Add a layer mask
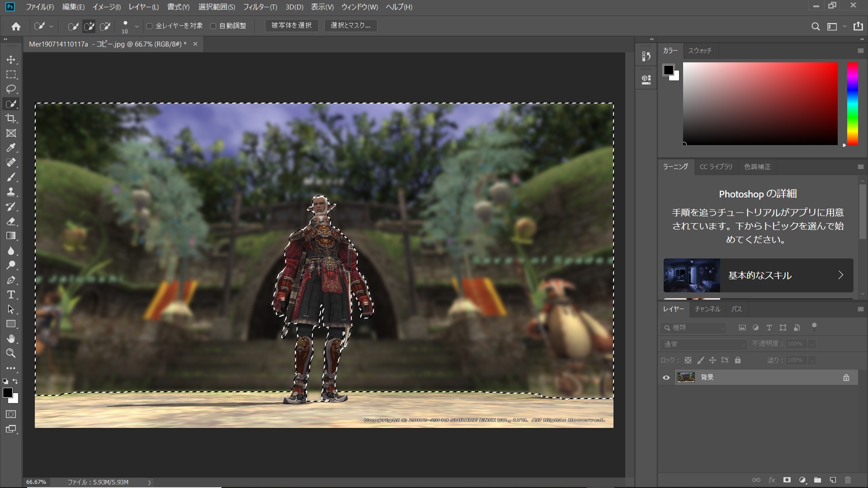 [787, 480]
